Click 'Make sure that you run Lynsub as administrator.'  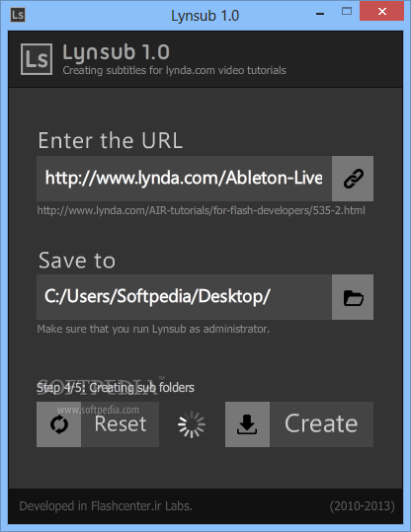pos(153,329)
